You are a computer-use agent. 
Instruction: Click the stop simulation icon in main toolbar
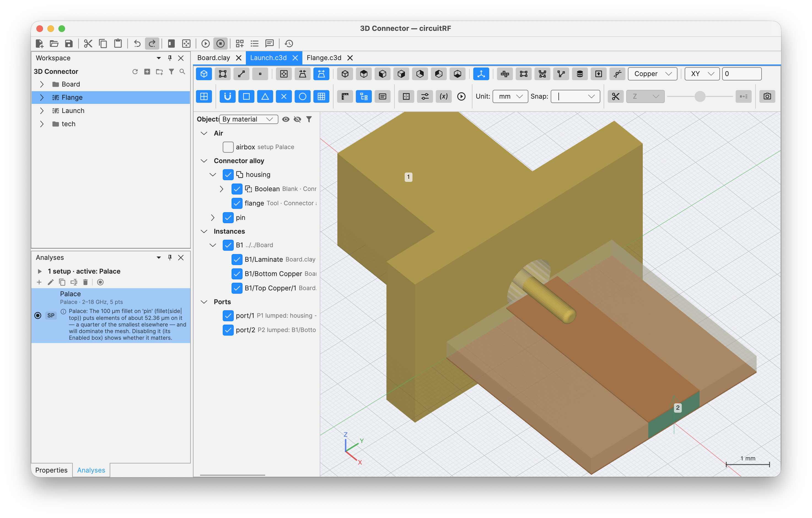tap(221, 44)
